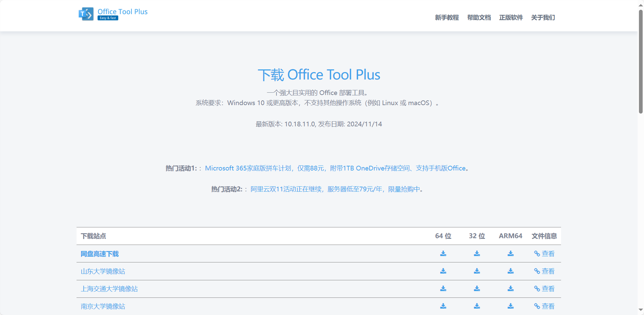Click the 系统要求 Windows 10 requirement text

tap(318, 103)
